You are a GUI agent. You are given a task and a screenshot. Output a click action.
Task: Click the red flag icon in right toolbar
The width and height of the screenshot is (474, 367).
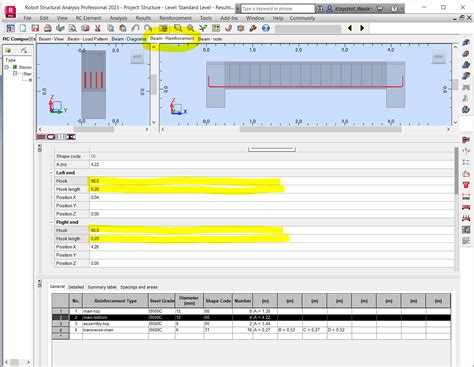[466, 140]
